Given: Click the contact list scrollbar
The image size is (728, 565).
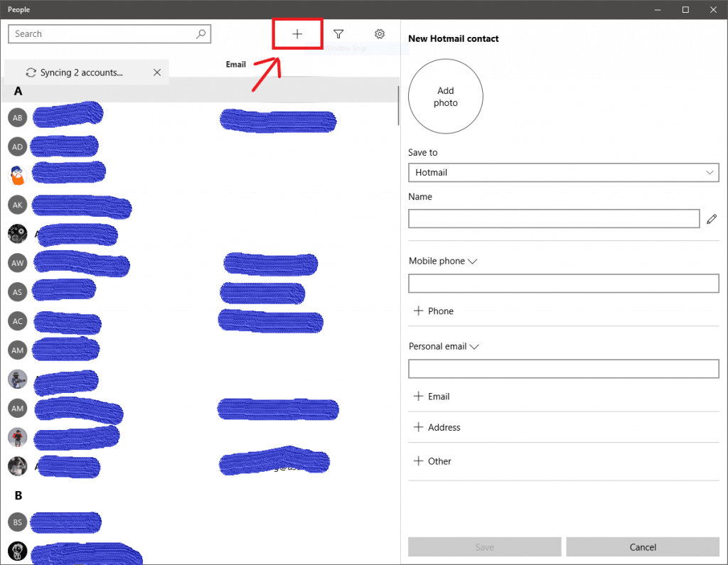Looking at the screenshot, I should click(x=398, y=106).
